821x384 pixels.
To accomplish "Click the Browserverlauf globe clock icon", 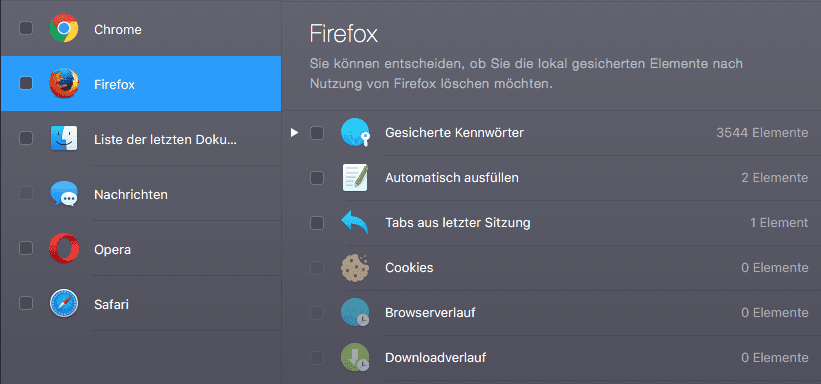I will click(355, 312).
